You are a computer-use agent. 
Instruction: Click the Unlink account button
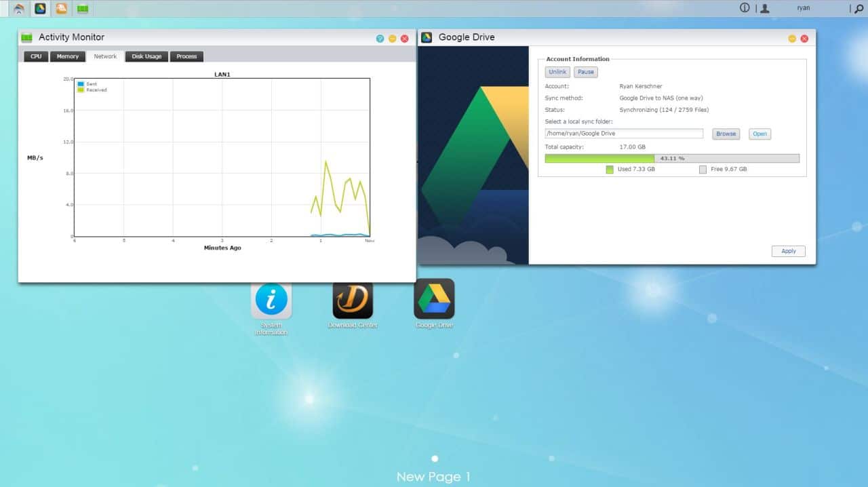(557, 72)
